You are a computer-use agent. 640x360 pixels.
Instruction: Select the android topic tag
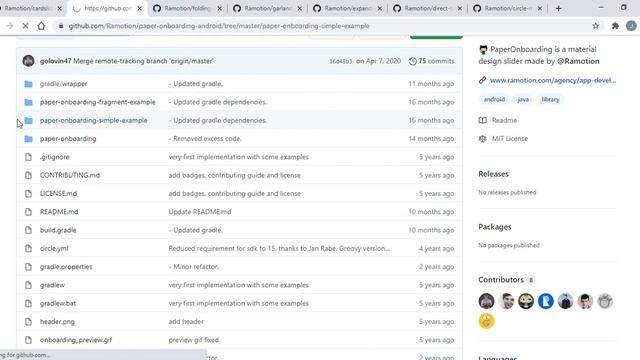[494, 99]
